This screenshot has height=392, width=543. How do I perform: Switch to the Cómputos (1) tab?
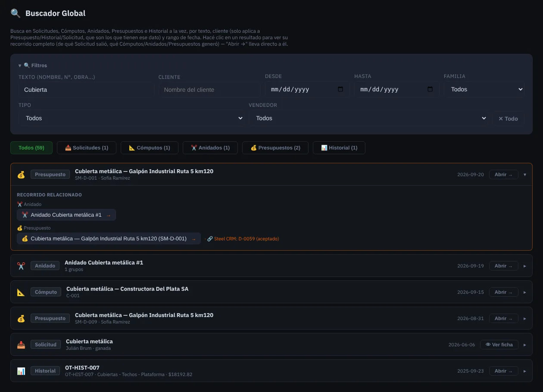click(x=150, y=148)
